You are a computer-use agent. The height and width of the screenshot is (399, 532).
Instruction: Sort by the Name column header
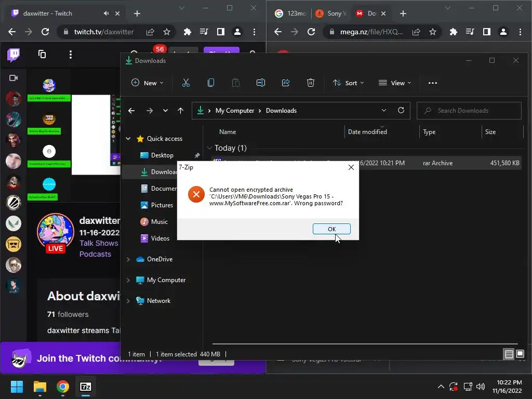coord(228,131)
